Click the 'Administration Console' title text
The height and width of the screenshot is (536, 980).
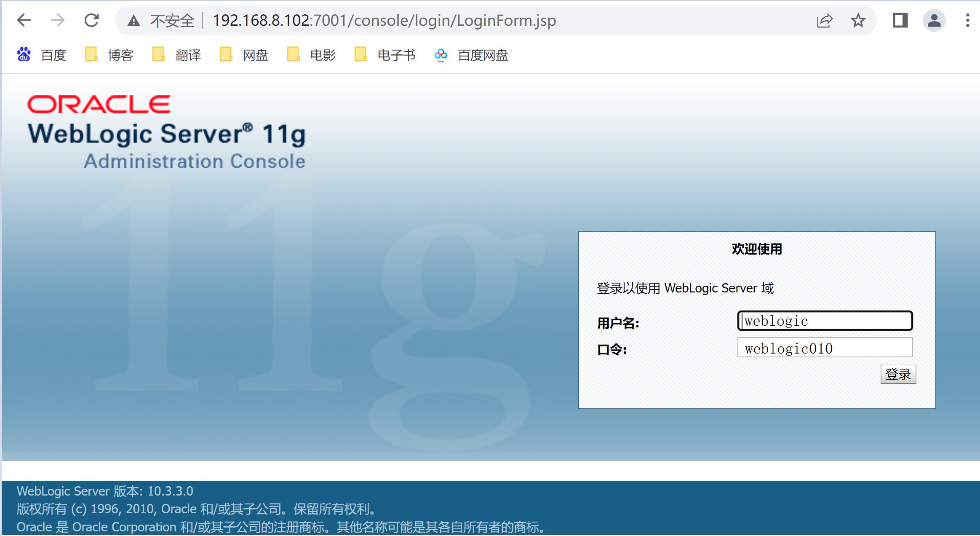click(x=195, y=161)
